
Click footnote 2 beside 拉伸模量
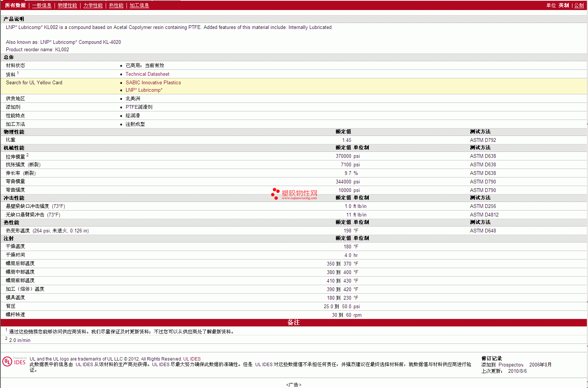[27, 155]
